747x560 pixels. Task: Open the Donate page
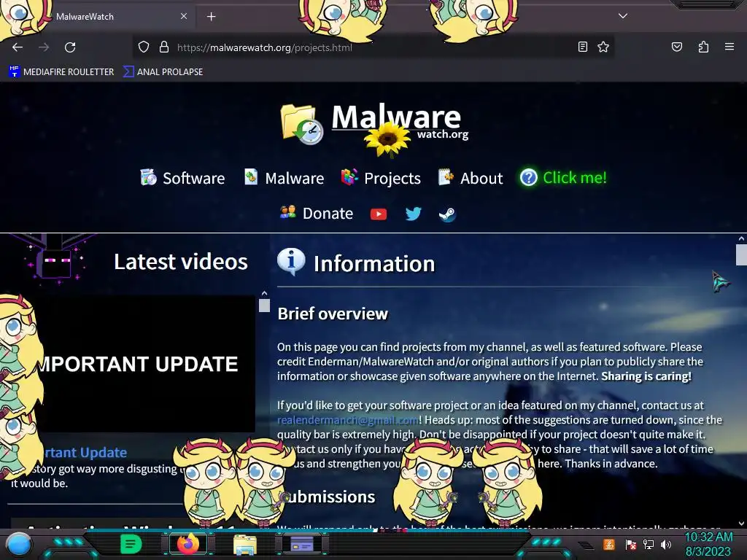[317, 213]
